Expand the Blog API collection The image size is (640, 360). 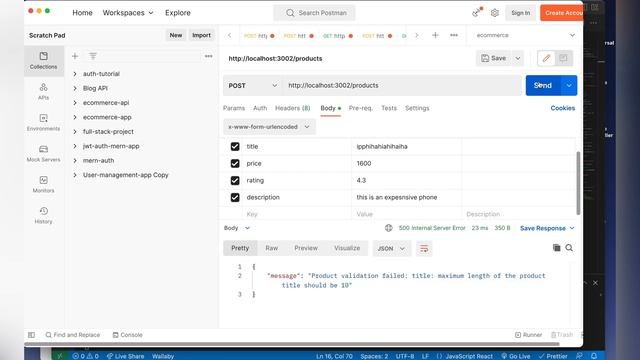tap(75, 88)
